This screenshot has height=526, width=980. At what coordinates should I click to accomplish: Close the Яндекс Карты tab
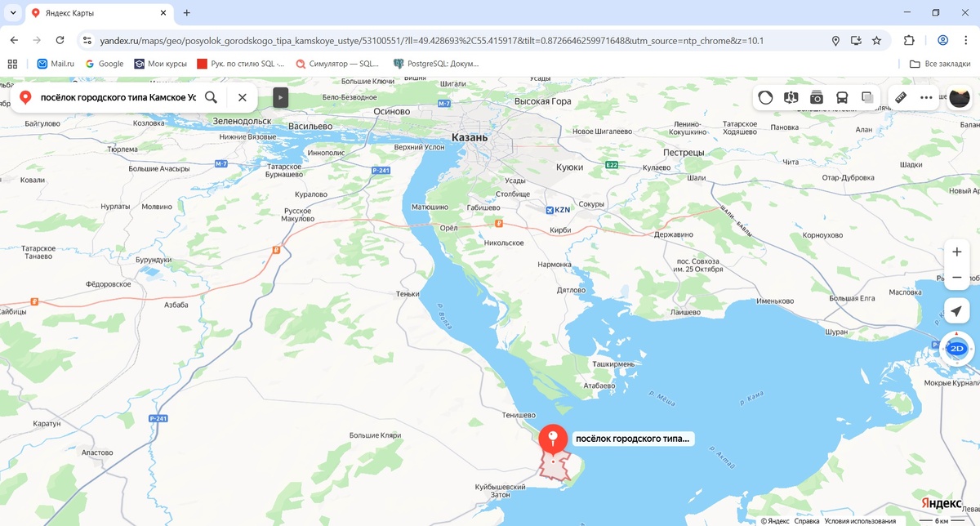pos(163,13)
